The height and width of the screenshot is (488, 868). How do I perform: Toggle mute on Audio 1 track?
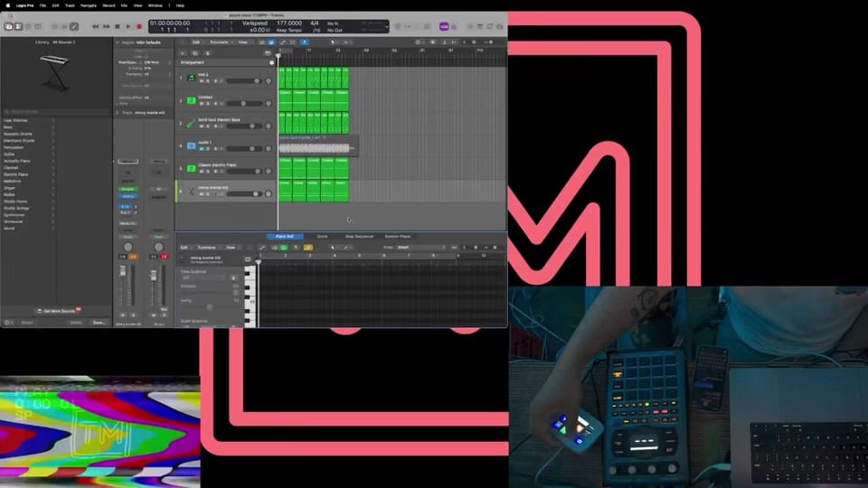click(202, 149)
